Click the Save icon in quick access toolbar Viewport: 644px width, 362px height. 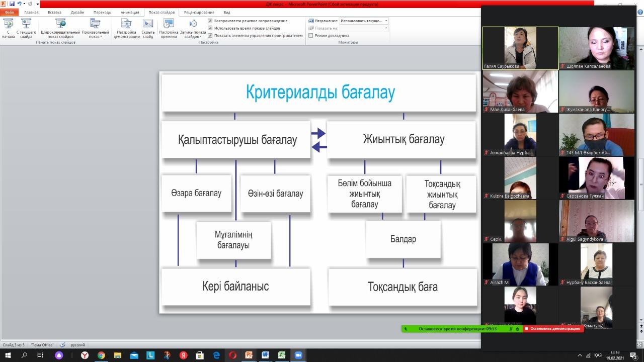click(x=12, y=4)
